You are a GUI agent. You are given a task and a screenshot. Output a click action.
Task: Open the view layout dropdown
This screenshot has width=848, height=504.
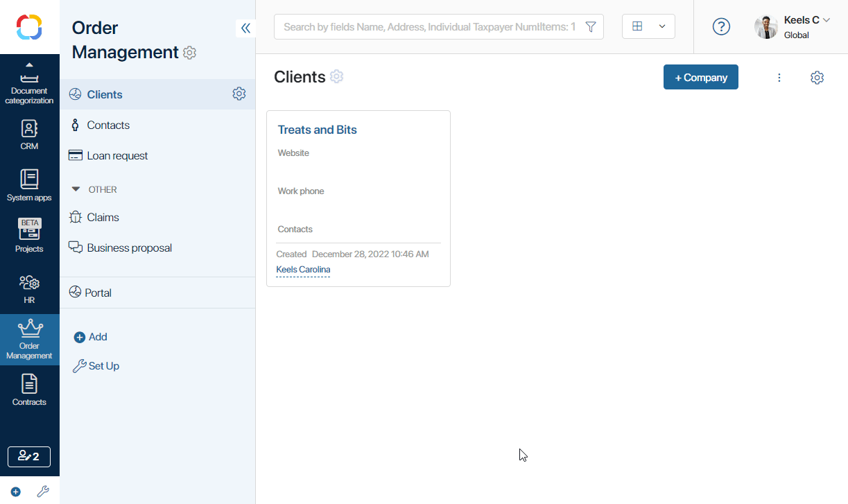click(x=648, y=26)
